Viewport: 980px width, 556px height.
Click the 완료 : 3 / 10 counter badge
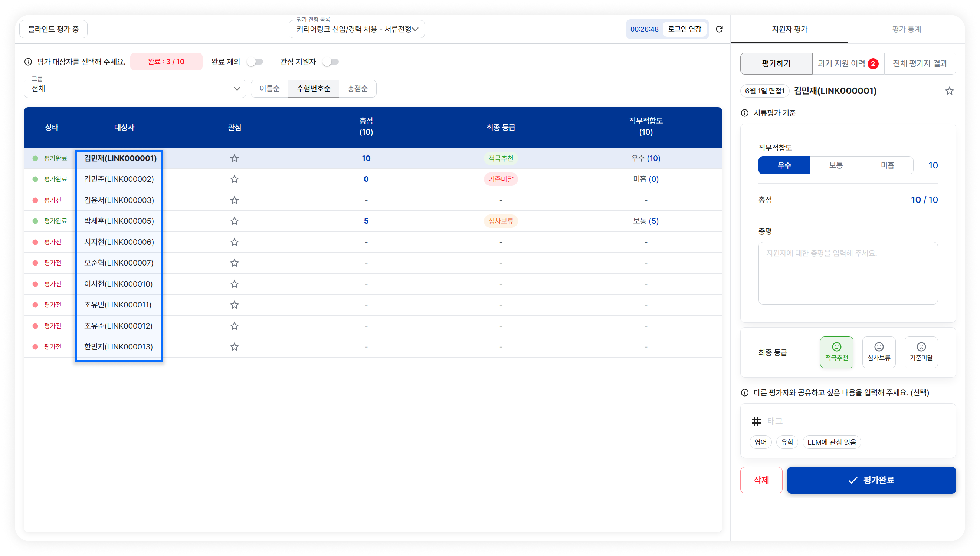click(x=166, y=62)
